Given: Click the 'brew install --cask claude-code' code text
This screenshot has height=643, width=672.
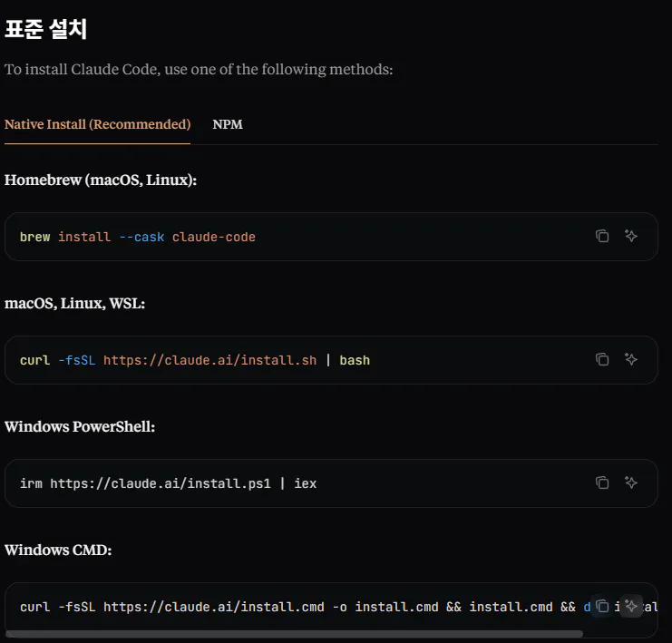Looking at the screenshot, I should tap(138, 237).
